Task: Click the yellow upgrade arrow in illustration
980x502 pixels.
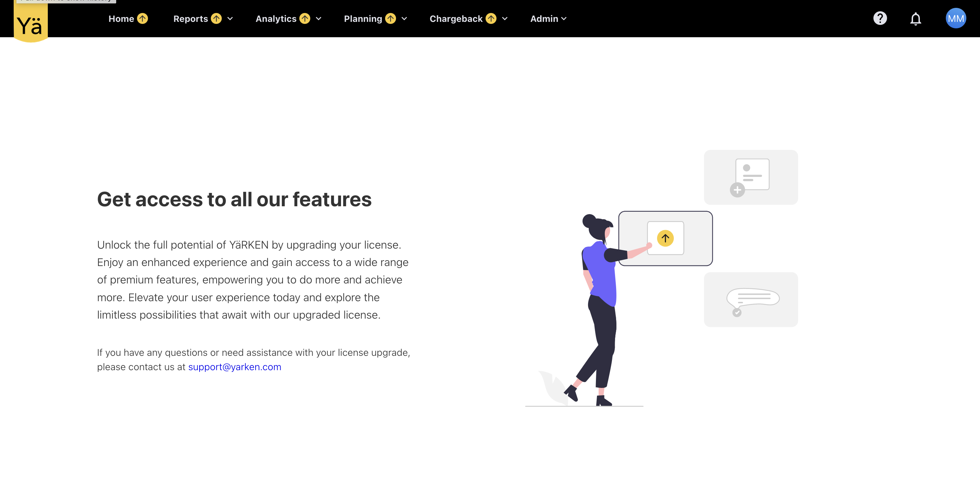Action: 665,238
